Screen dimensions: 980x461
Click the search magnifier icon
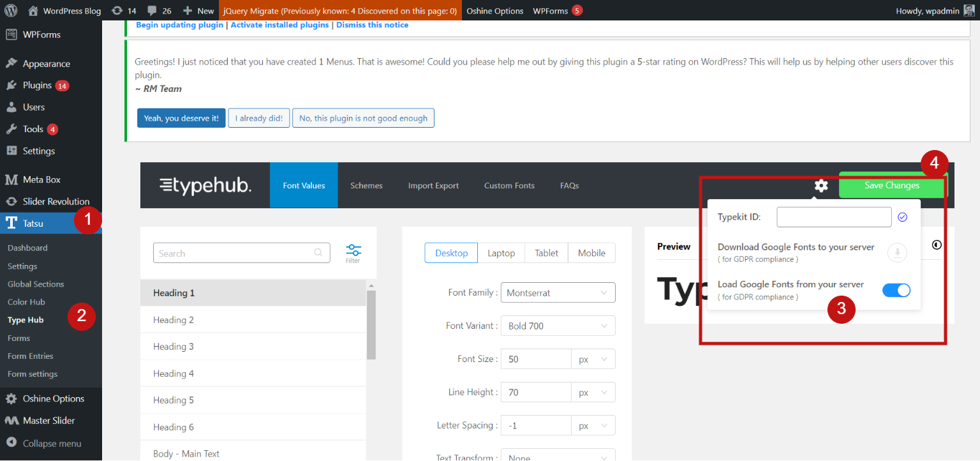click(x=318, y=253)
